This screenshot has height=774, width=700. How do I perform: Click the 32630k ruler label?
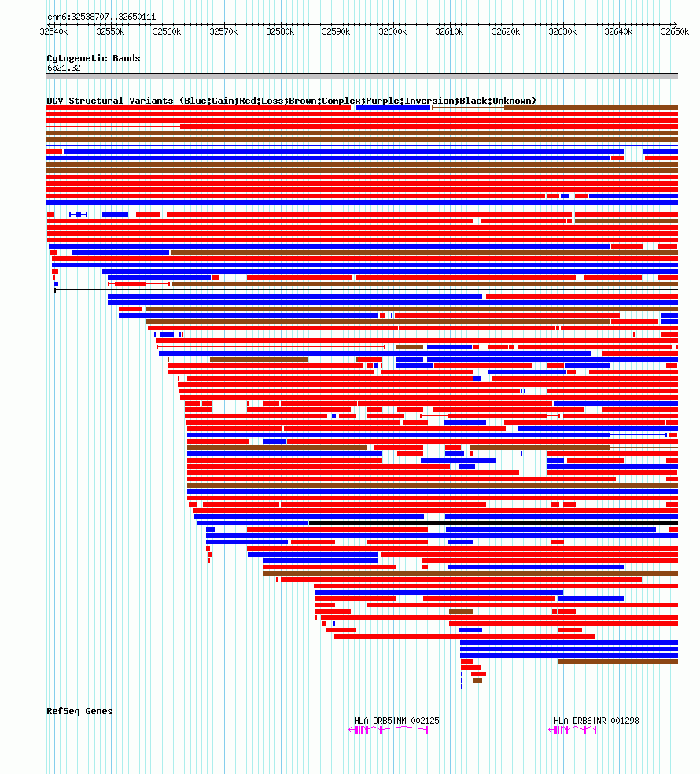(x=563, y=31)
